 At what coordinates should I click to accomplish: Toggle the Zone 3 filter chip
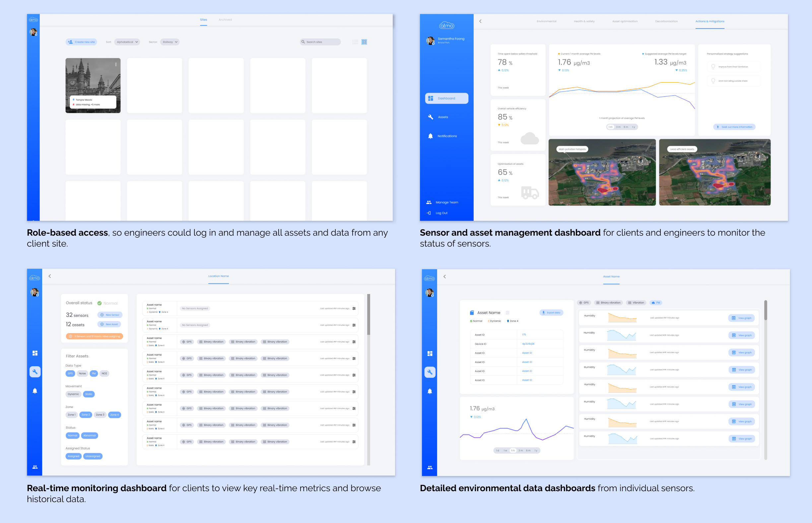click(100, 415)
